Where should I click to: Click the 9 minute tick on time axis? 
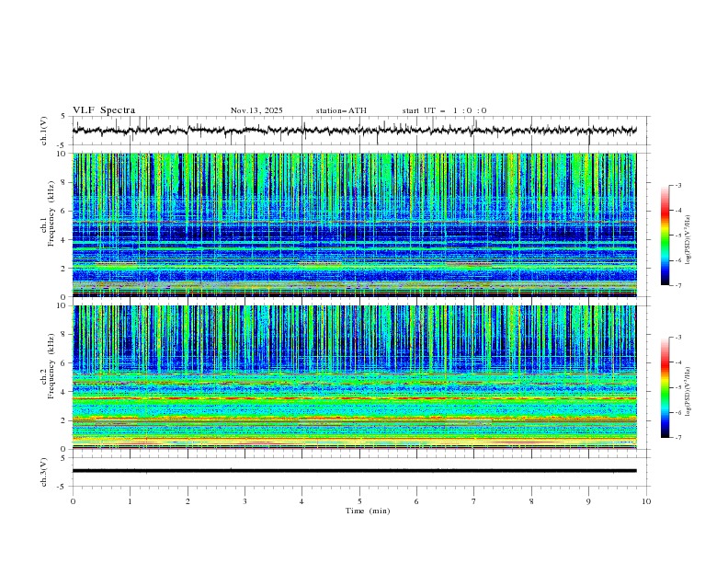click(589, 501)
